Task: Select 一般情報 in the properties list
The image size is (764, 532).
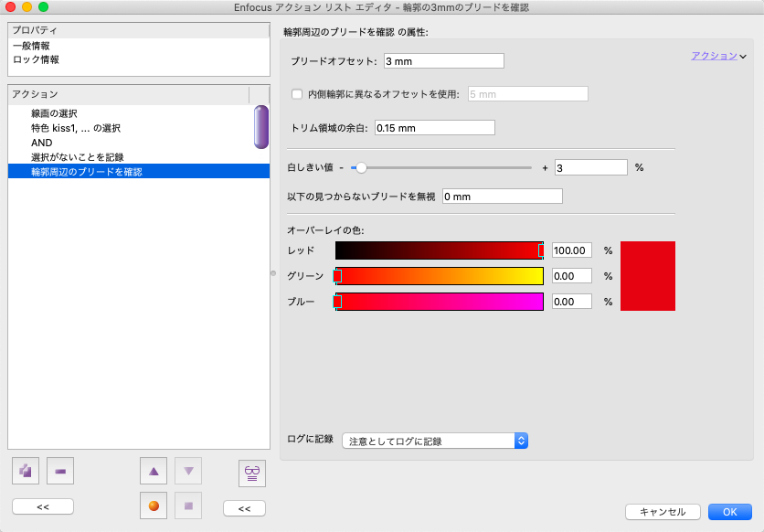Action: coord(31,46)
